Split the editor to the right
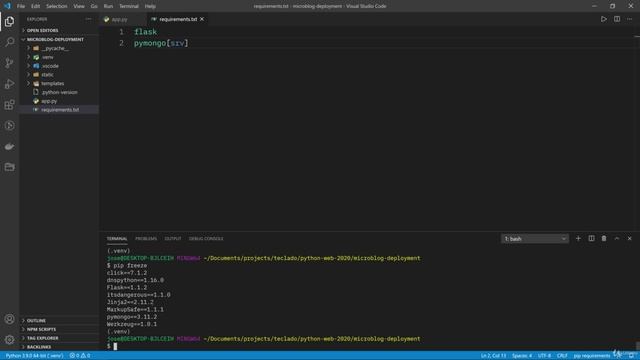The height and width of the screenshot is (360, 640). 617,19
